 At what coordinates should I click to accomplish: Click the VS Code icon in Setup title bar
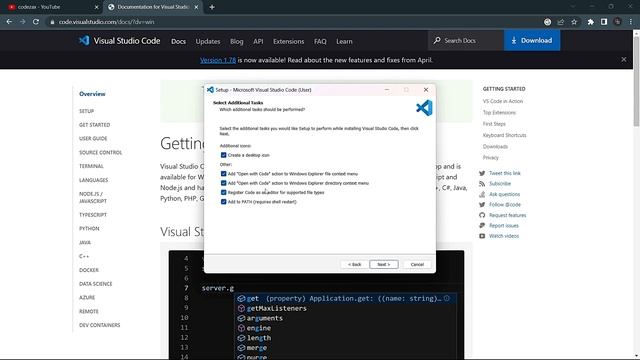click(210, 90)
